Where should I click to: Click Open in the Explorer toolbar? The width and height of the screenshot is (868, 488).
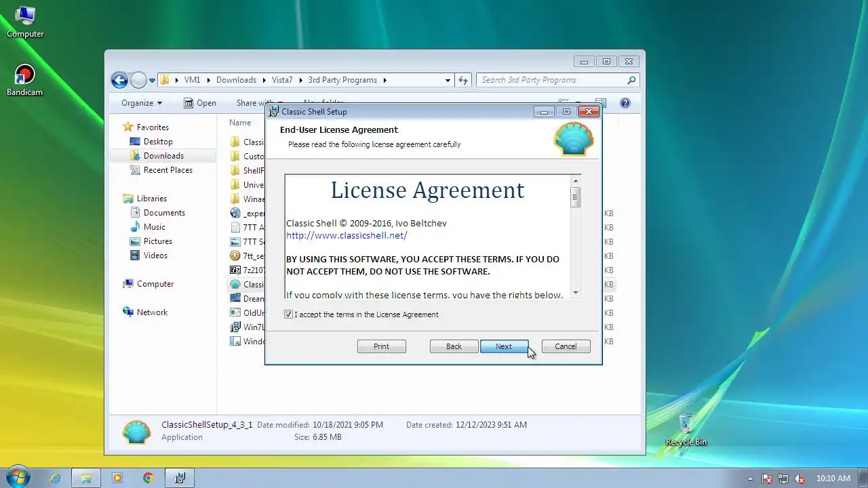point(200,103)
